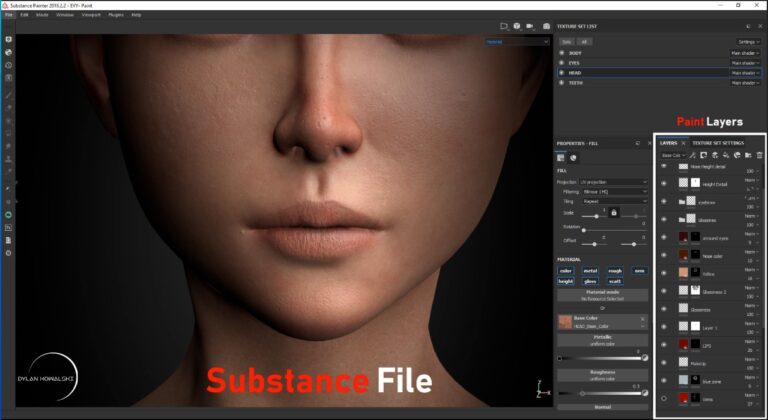Viewport: 768px width, 420px height.
Task: Click the 3D cube view mode icon
Action: pyautogui.click(x=517, y=26)
